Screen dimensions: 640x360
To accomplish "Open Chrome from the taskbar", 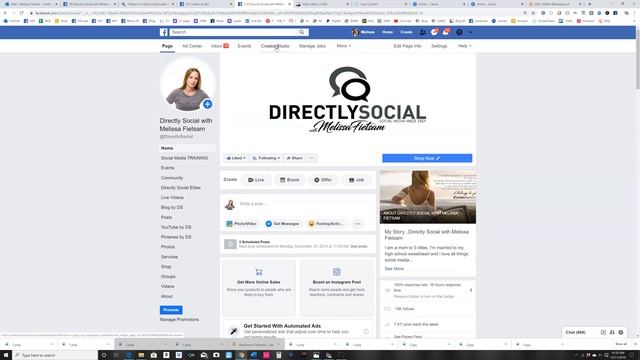I will pos(242,355).
